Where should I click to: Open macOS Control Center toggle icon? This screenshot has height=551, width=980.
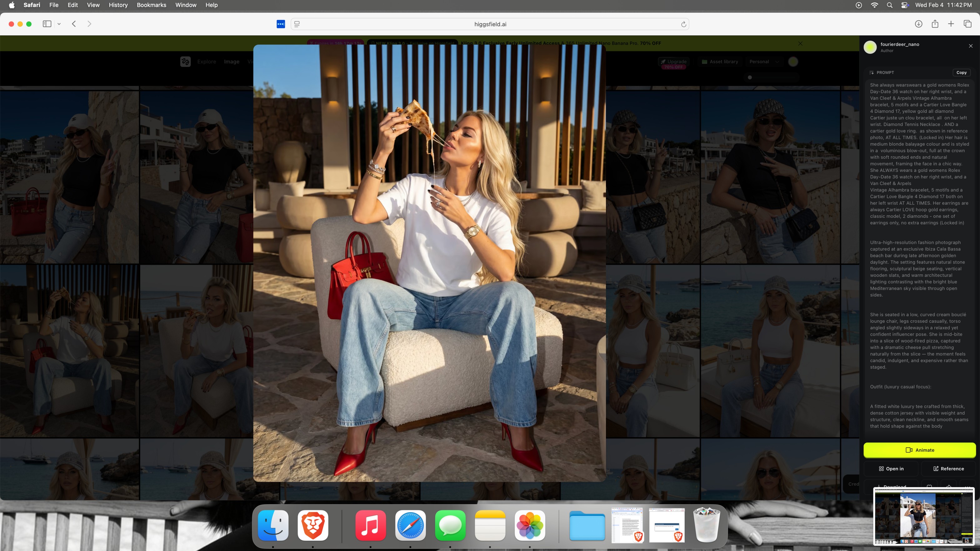tap(905, 5)
